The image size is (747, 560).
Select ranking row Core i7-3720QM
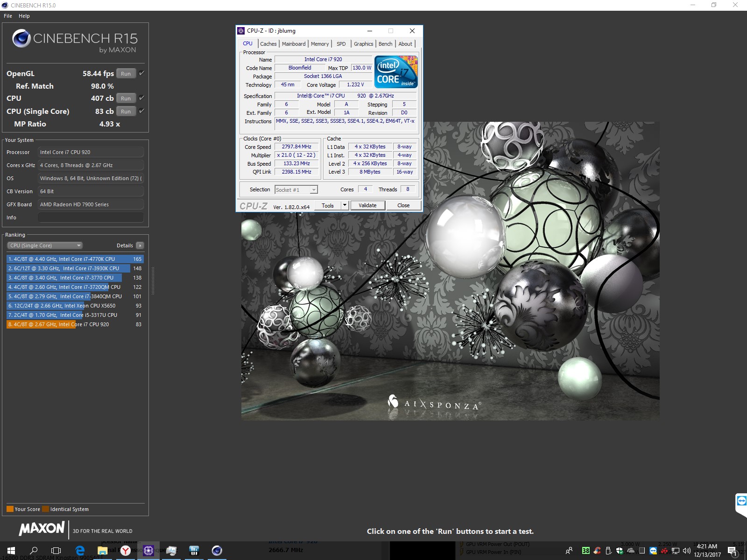click(x=75, y=287)
